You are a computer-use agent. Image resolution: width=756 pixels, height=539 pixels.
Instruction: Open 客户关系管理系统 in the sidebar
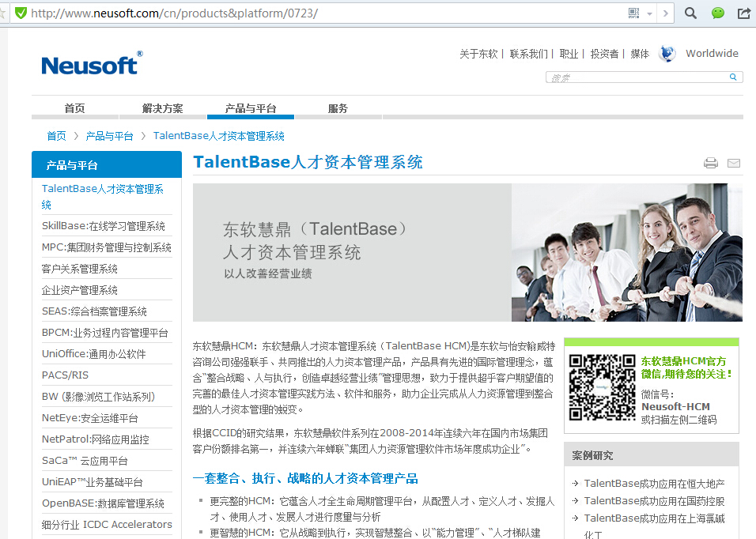point(80,269)
